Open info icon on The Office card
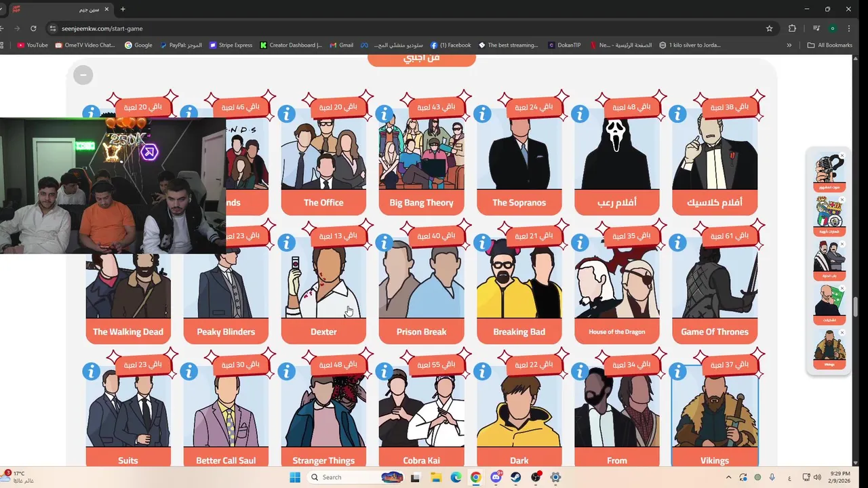Screen dimensions: 868x488 287,114
